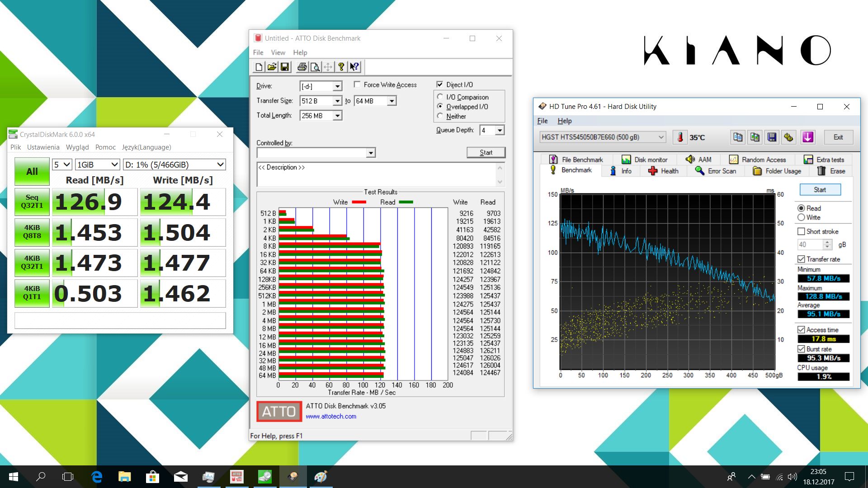Click the copy to clipboard icon in HD Tune
The height and width of the screenshot is (488, 868).
pos(737,137)
